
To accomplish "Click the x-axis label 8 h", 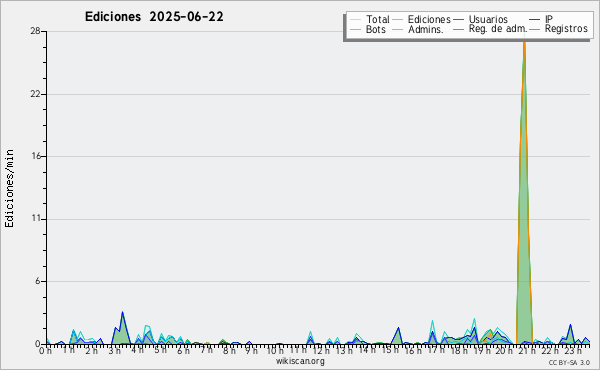I will tap(229, 351).
